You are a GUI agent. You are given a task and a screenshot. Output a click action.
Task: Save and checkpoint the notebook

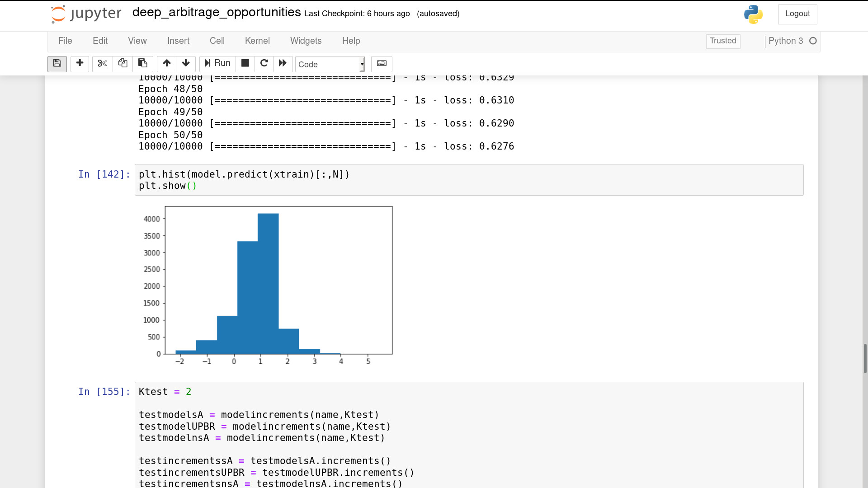(x=57, y=64)
